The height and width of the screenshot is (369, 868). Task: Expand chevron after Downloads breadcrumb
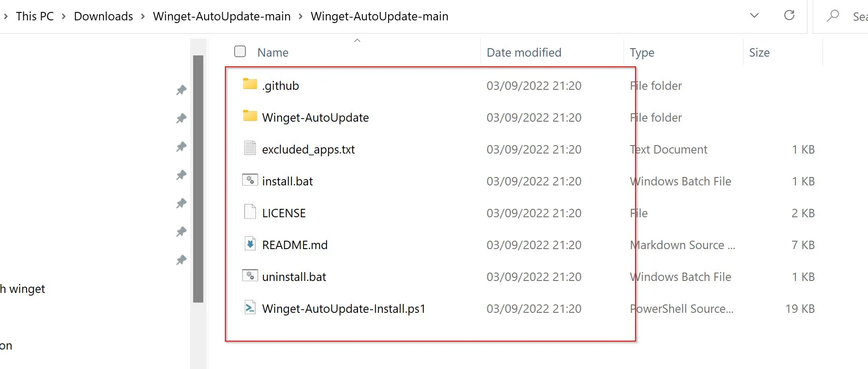(x=143, y=16)
